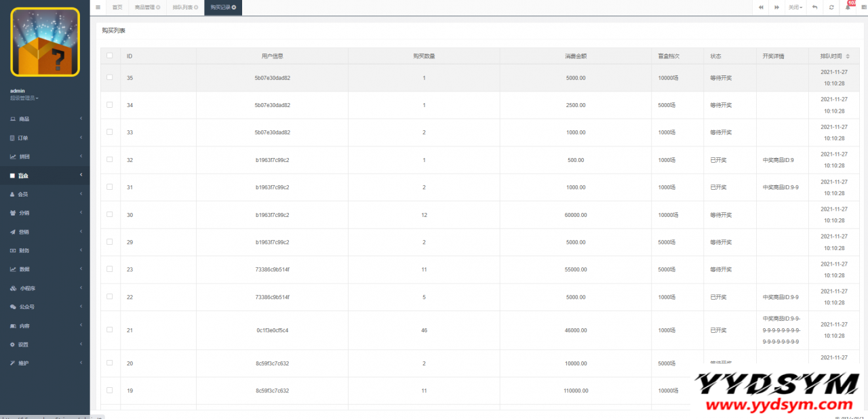Check the checkbox for row ID 35
Image resolution: width=868 pixels, height=419 pixels.
tap(110, 77)
